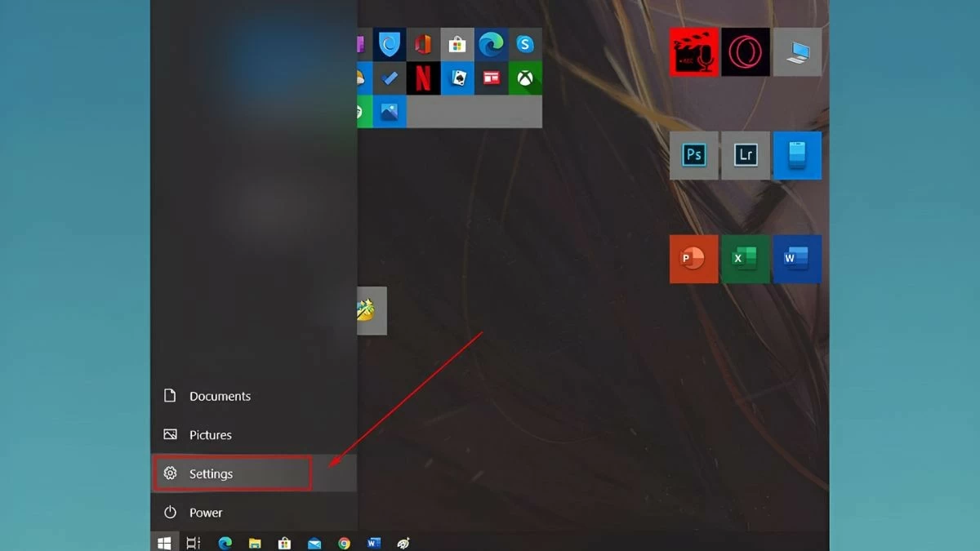Click the Power option in Start menu
Viewport: 980px width, 551px height.
click(205, 513)
